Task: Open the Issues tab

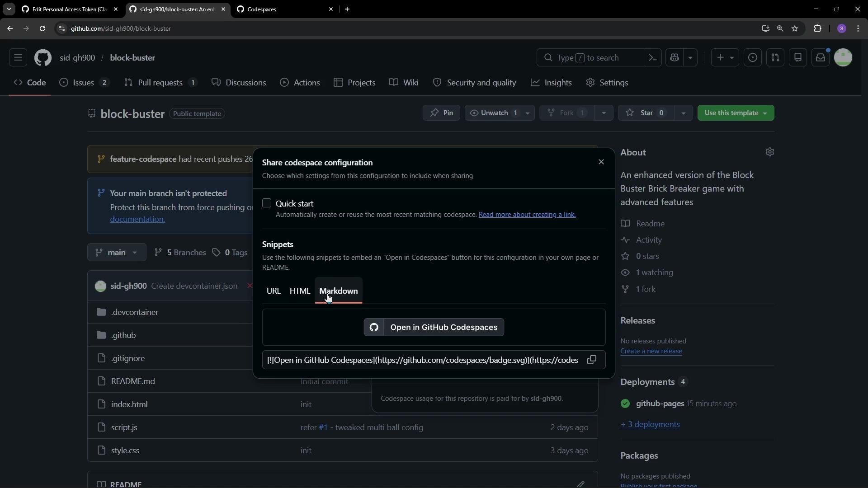Action: [85, 83]
